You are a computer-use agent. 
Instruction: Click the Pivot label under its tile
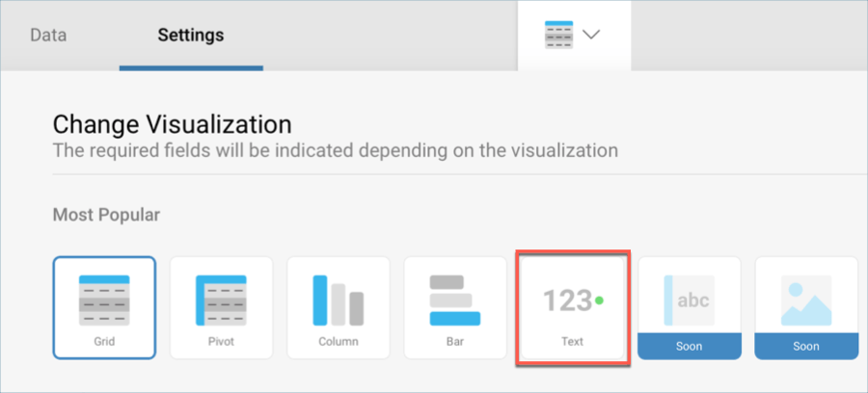click(x=221, y=342)
